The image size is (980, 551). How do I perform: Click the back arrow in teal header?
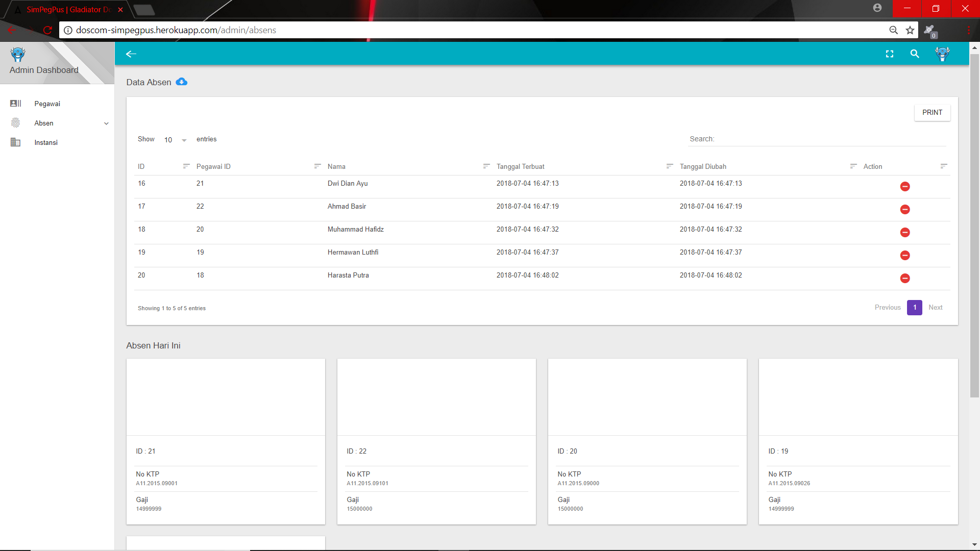point(131,54)
